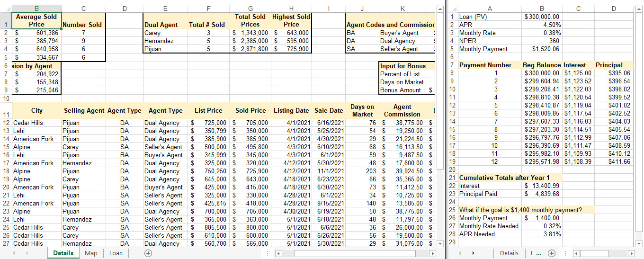Add a new sheet beside the Loan tab
The width and height of the screenshot is (644, 259).
click(148, 253)
